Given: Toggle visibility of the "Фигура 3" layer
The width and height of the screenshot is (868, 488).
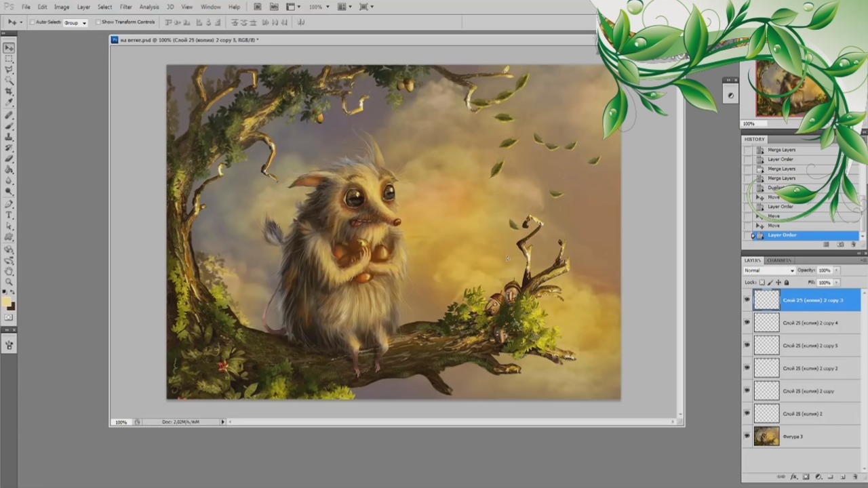Looking at the screenshot, I should 747,436.
